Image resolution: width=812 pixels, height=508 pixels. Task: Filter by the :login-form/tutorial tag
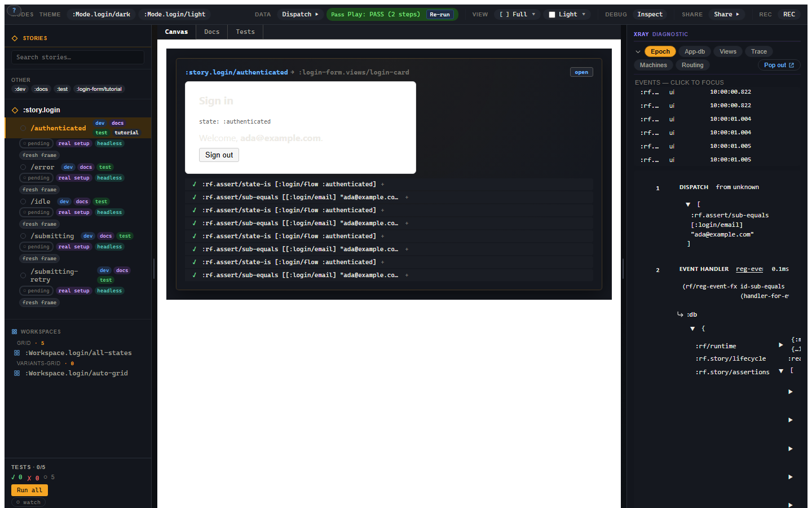99,89
